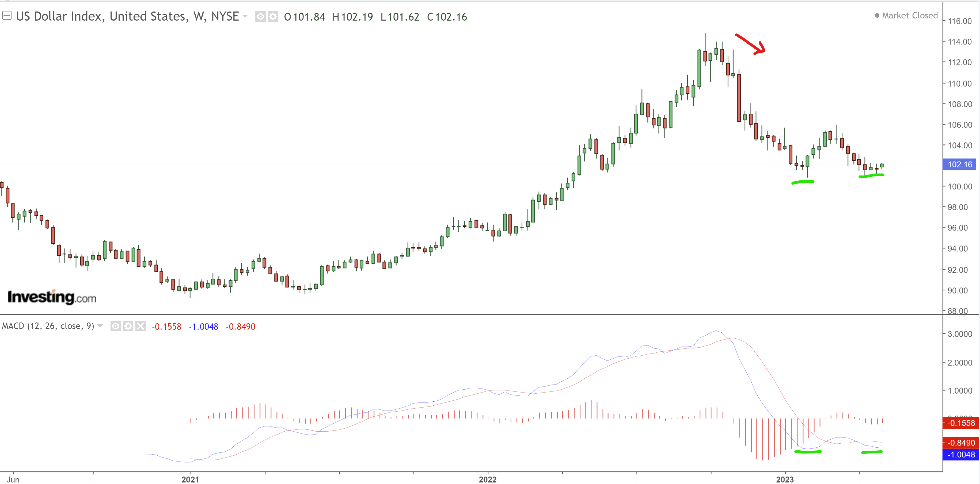Click the Close value 102.16
The image size is (980, 484).
click(x=451, y=17)
